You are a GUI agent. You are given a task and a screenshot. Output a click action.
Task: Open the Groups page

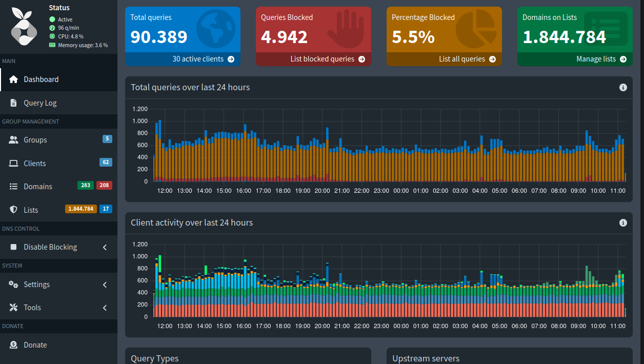[35, 140]
